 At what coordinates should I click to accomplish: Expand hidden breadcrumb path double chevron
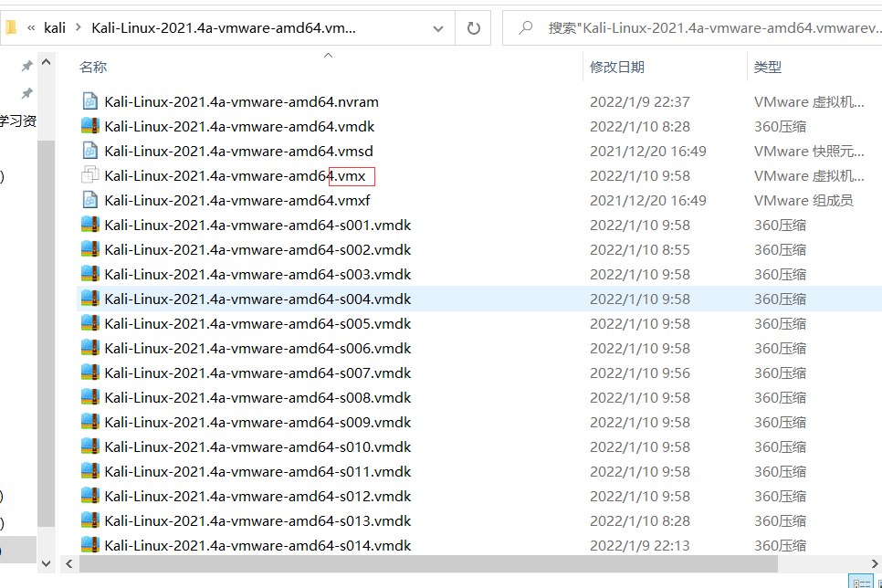click(31, 27)
